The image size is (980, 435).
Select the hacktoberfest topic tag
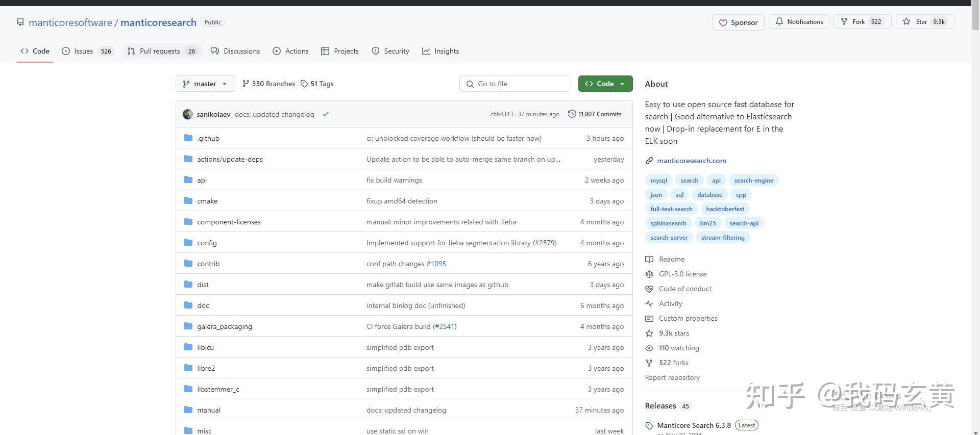tap(725, 209)
